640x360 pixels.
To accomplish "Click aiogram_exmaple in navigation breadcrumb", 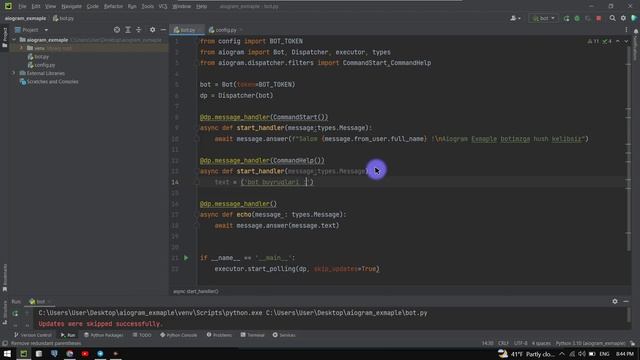I will click(x=25, y=18).
